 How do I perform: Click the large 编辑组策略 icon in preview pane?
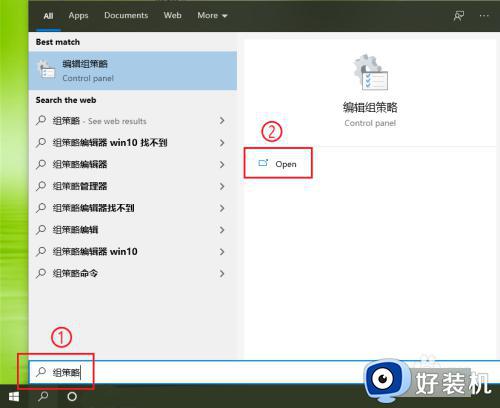click(371, 73)
